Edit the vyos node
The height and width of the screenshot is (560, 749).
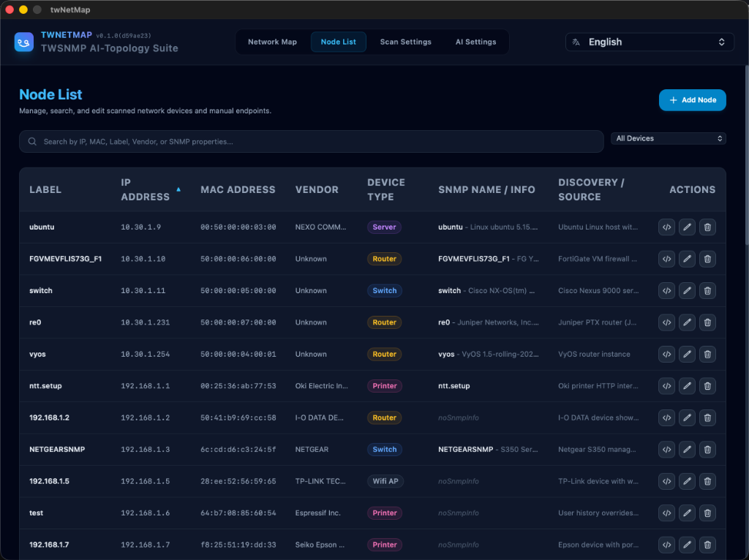(x=687, y=355)
